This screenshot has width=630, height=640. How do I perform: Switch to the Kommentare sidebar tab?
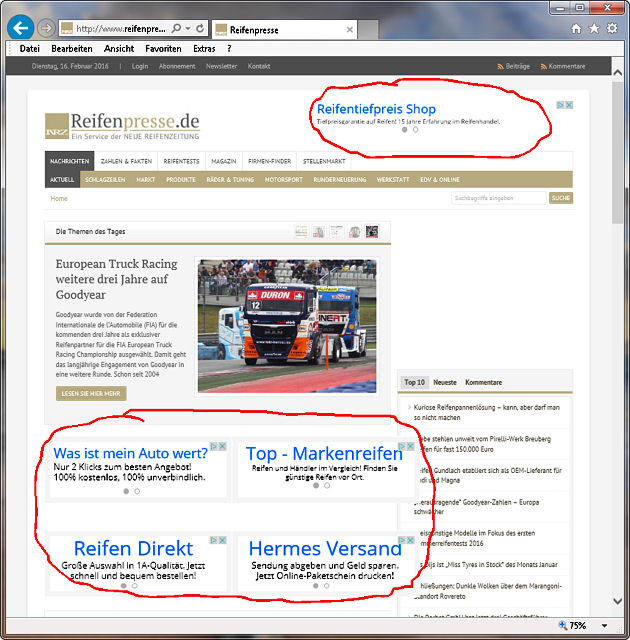coord(484,382)
